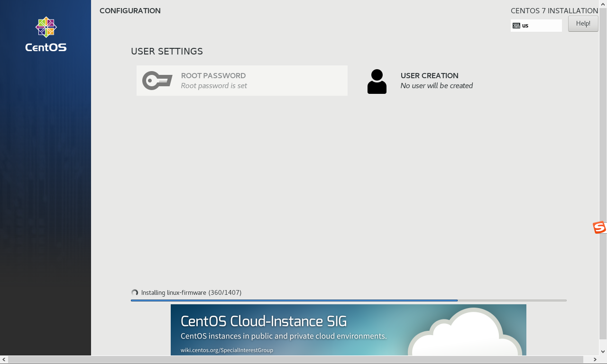Open the Root Password key icon
This screenshot has width=607, height=364.
click(x=157, y=81)
